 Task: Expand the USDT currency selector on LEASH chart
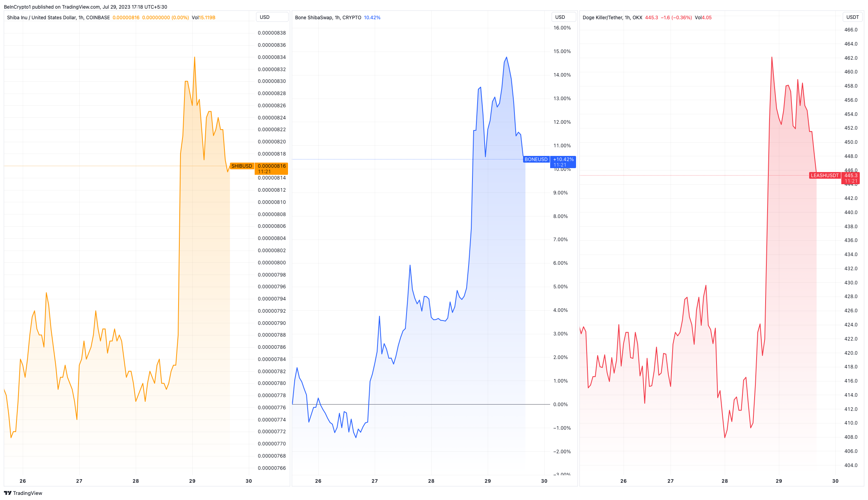point(852,17)
